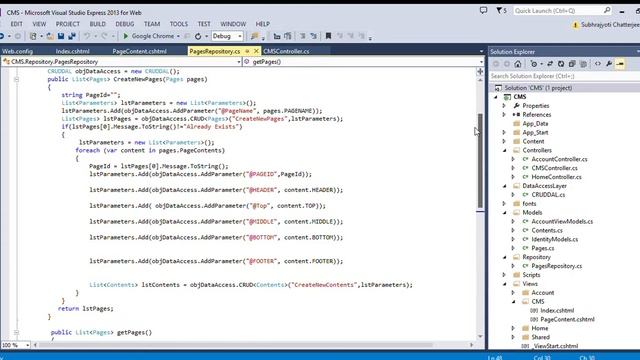The width and height of the screenshot is (640, 360).
Task: Open the HELP menu
Action: 262,24
